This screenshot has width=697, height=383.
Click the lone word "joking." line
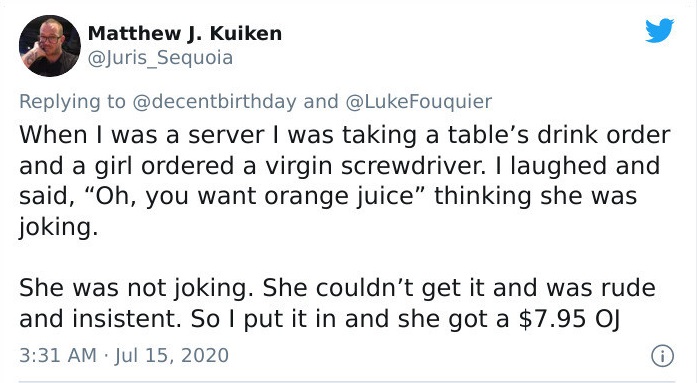pyautogui.click(x=58, y=227)
